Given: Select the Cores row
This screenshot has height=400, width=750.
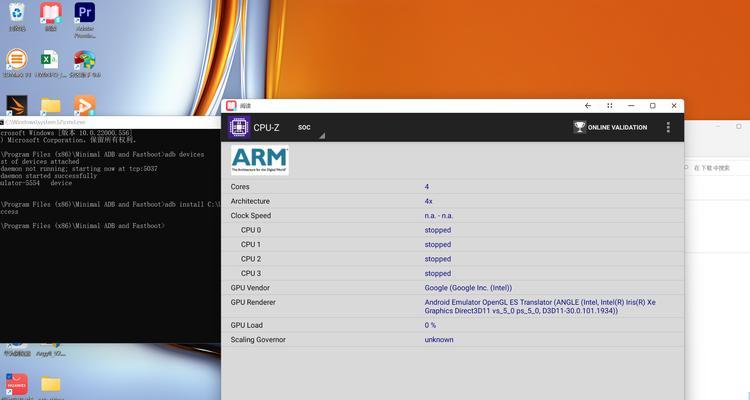Looking at the screenshot, I should pos(452,187).
